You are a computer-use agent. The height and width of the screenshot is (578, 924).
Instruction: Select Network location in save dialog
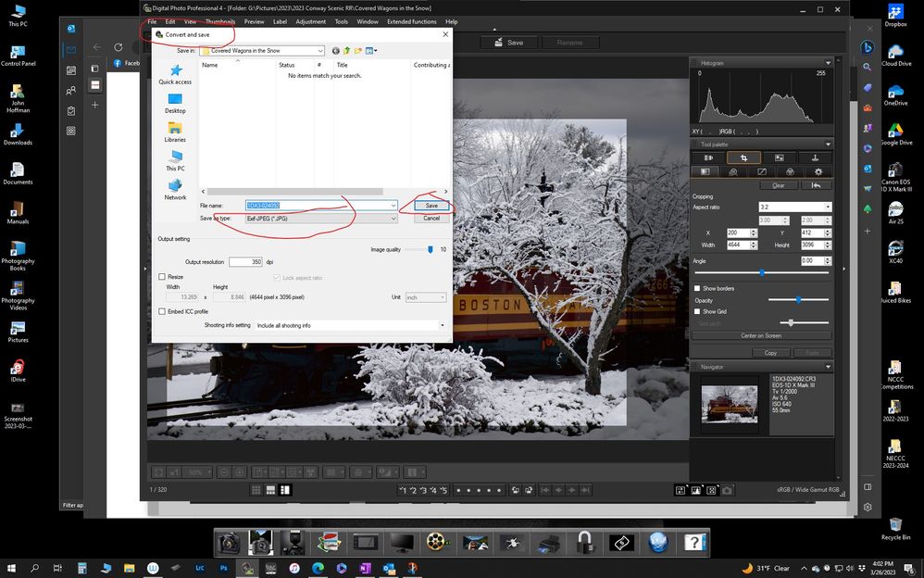click(175, 189)
